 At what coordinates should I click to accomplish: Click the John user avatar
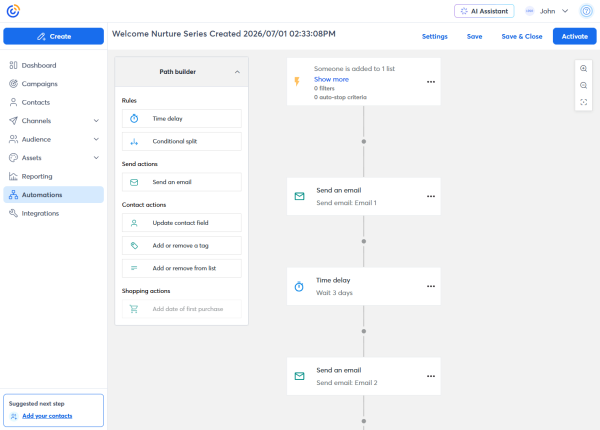pos(530,11)
